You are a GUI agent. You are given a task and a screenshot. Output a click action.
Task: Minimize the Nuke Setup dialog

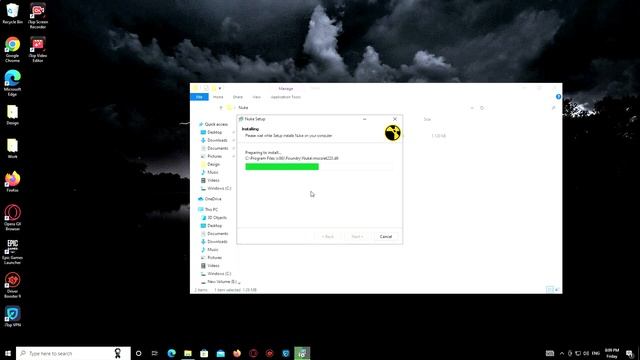click(364, 119)
